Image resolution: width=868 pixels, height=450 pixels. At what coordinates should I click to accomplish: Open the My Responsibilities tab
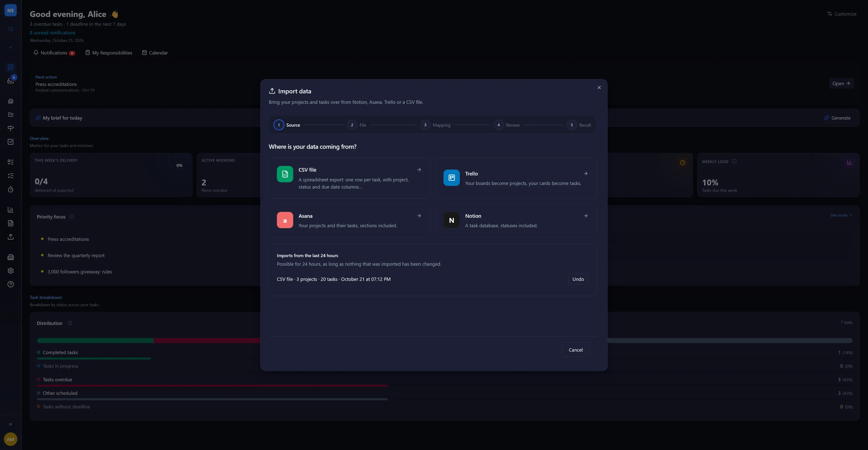(108, 53)
